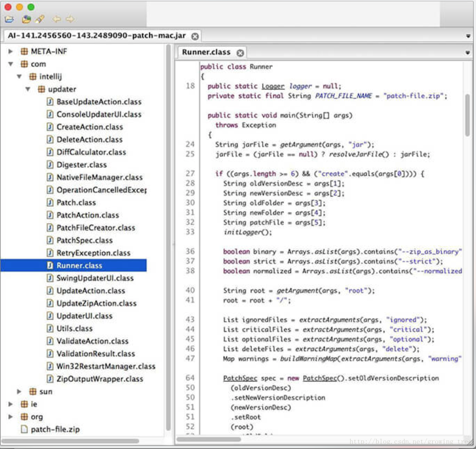The image size is (476, 449).
Task: Click the "public class Runner" declaration
Action: coord(236,67)
